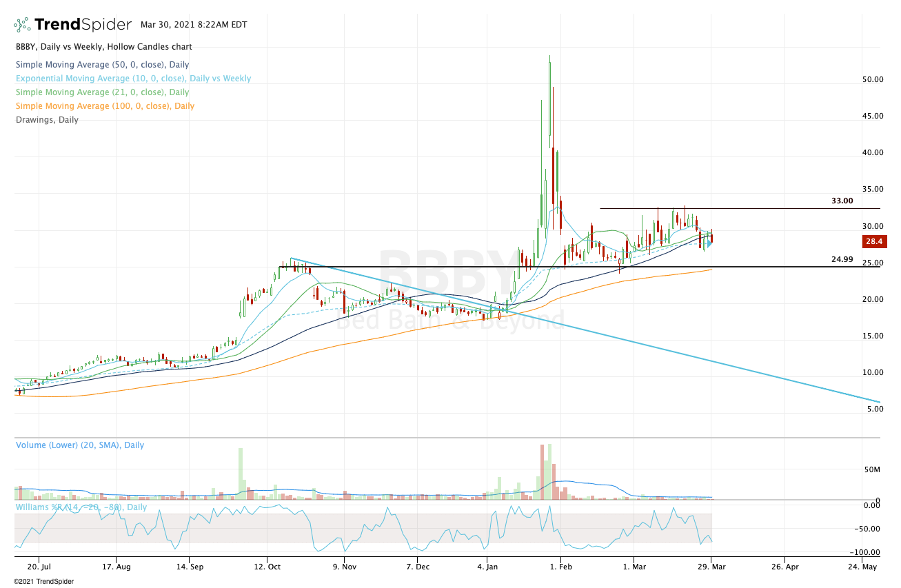
Task: Click the "1. Feb" date axis label
Action: click(561, 567)
